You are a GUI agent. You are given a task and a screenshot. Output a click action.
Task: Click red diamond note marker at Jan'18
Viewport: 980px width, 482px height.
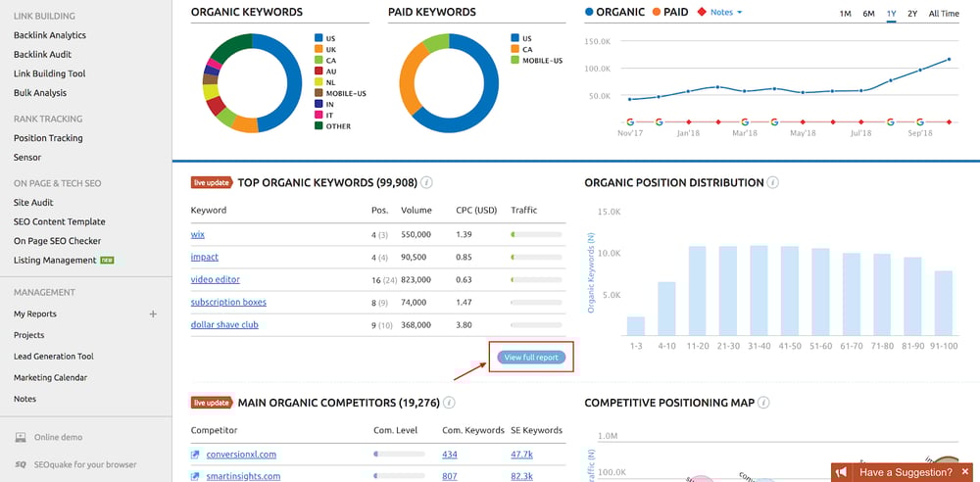[x=688, y=121]
